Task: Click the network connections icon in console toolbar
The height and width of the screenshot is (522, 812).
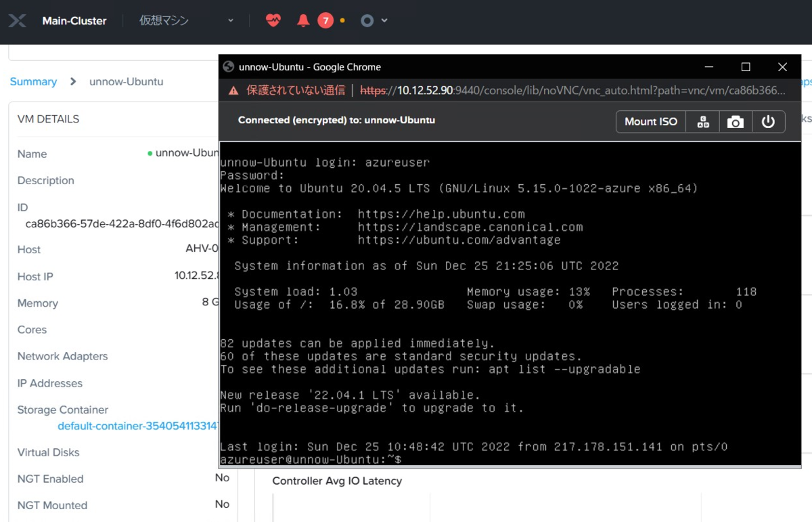Action: tap(703, 121)
